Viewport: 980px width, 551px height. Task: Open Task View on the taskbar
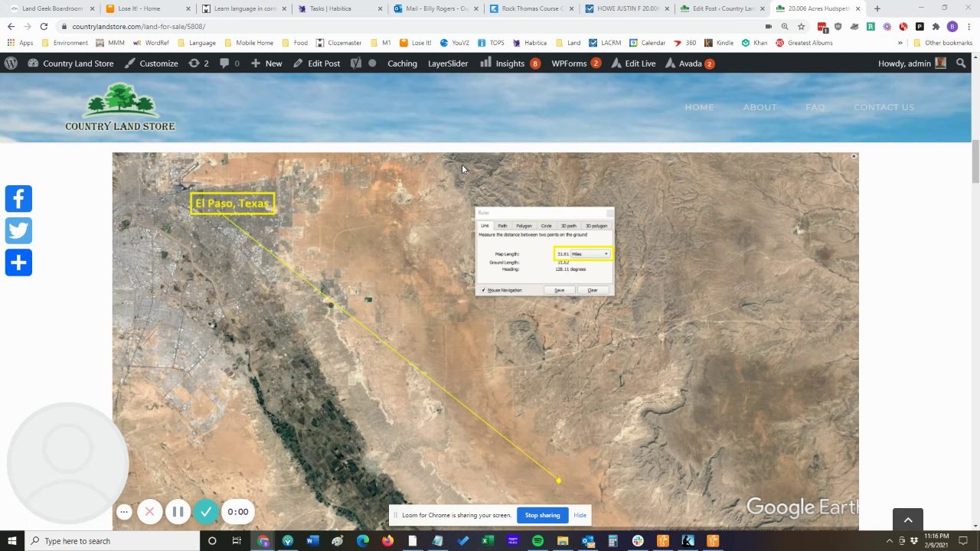[237, 541]
